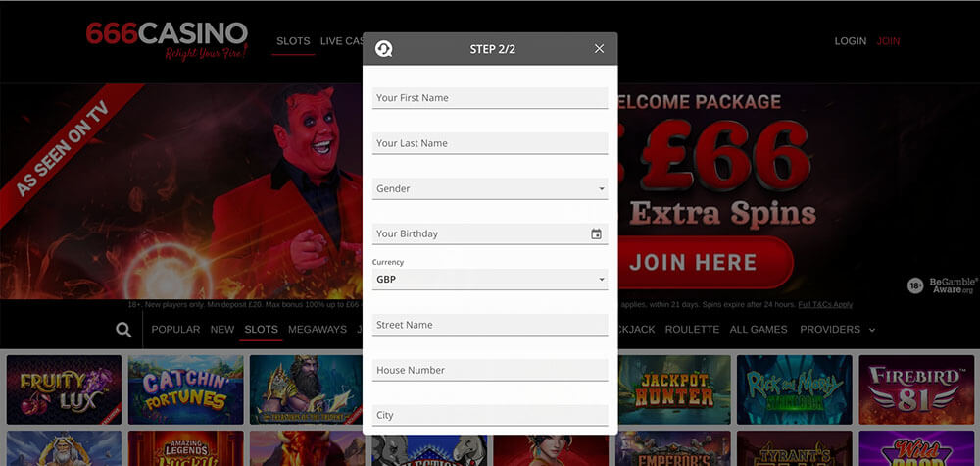980x466 pixels.
Task: Open the Currency GBP dropdown
Action: [490, 280]
